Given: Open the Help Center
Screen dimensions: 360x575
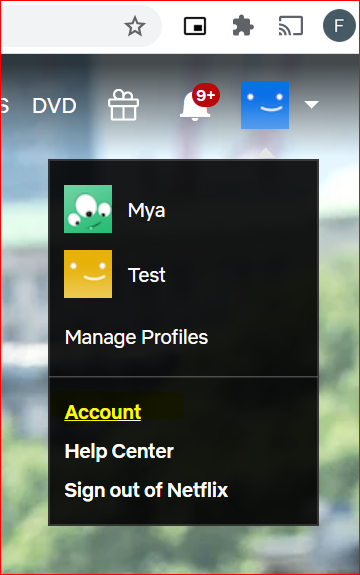Looking at the screenshot, I should [119, 451].
